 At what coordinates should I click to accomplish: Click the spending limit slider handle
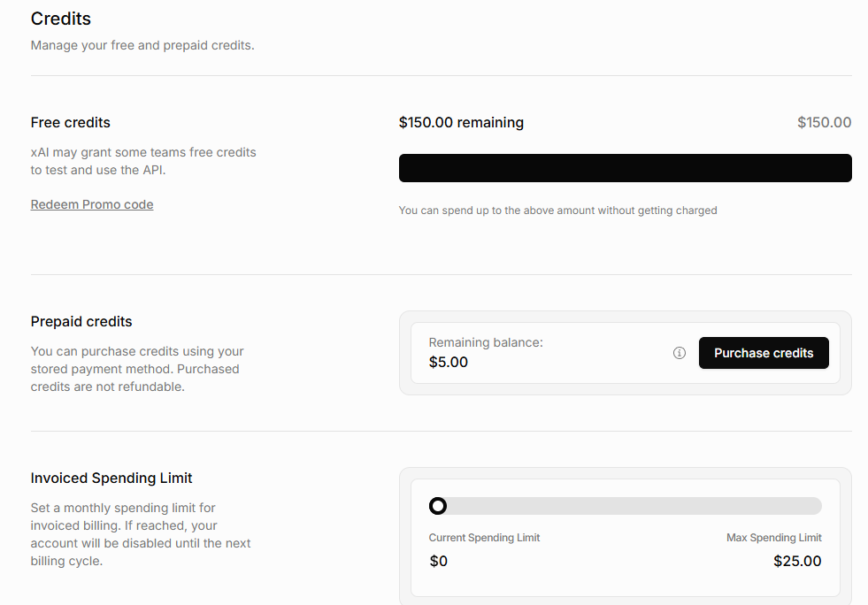pos(438,506)
